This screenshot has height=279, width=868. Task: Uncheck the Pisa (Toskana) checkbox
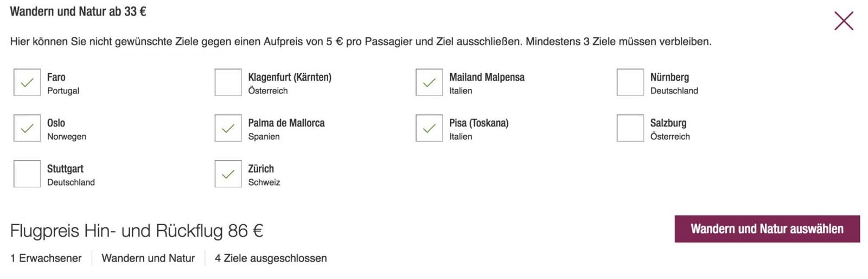[429, 128]
